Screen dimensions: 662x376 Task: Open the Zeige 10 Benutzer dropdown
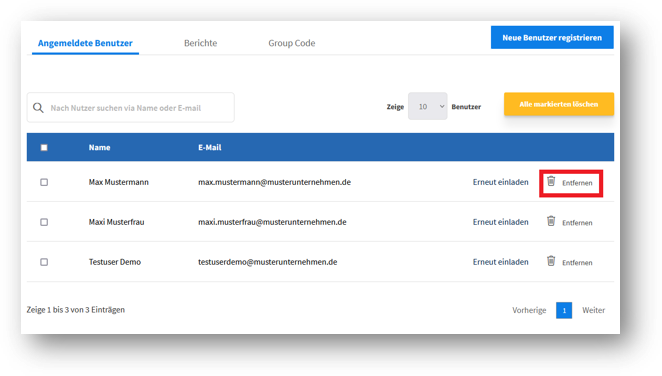click(x=427, y=106)
